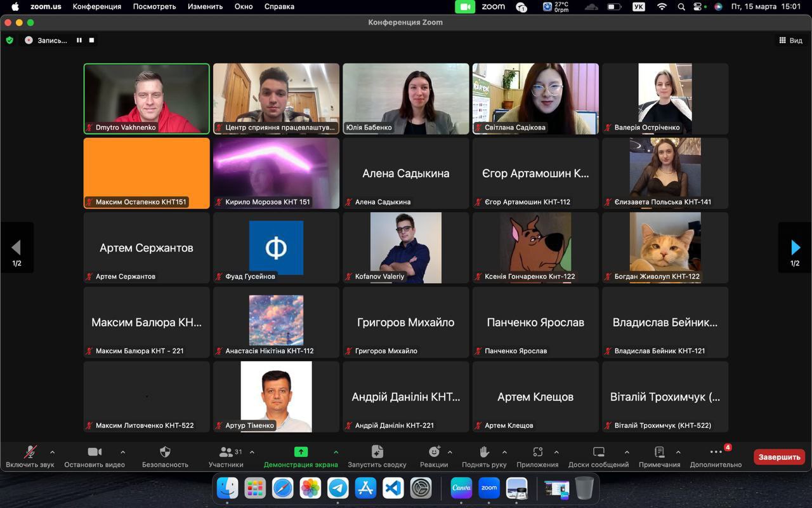Expand audio options arrow beside microphone
The height and width of the screenshot is (508, 812).
point(52,452)
